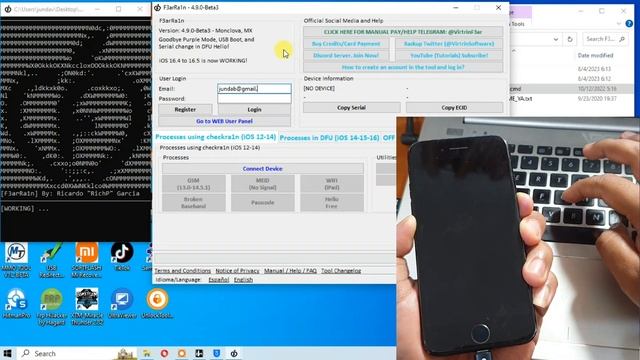Switch language to English
The image size is (640, 360).
(x=243, y=280)
